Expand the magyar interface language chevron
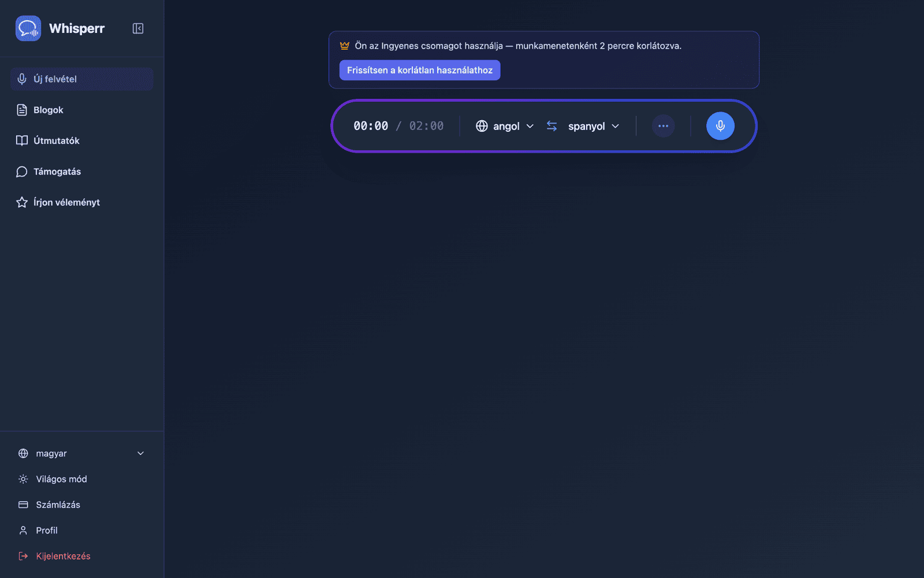The image size is (924, 578). coord(140,454)
